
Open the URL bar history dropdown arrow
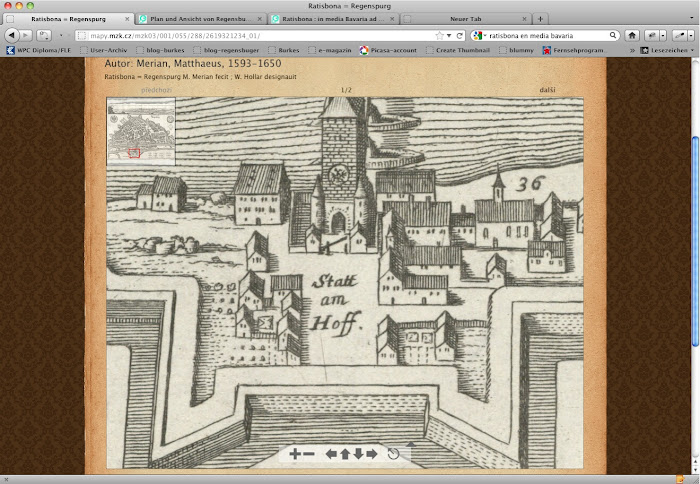[449, 35]
